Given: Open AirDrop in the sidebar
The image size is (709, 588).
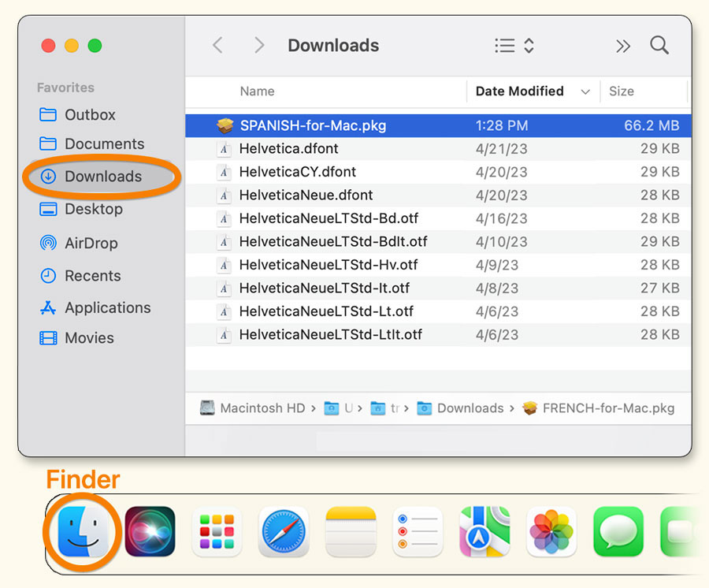Looking at the screenshot, I should click(91, 244).
